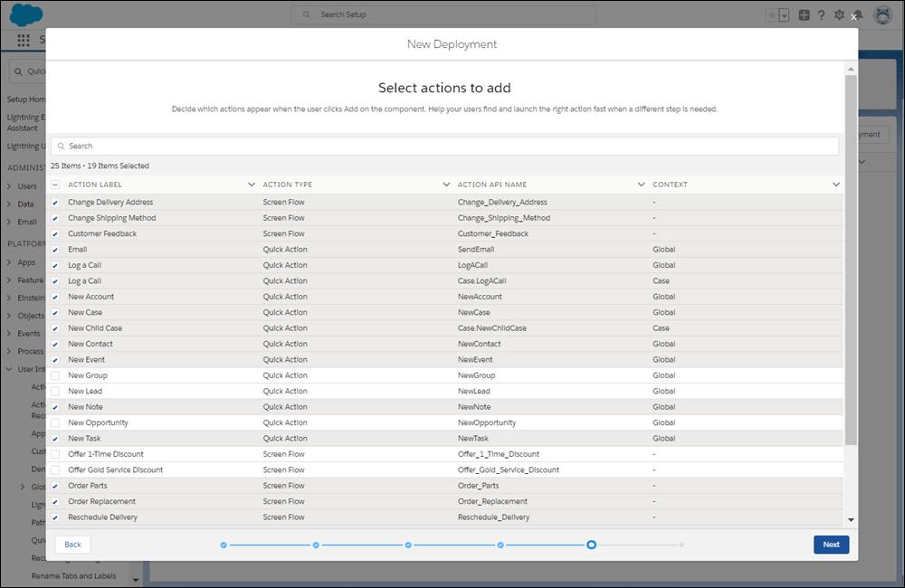Expand the Events tree node
This screenshot has height=588, width=905.
point(9,334)
